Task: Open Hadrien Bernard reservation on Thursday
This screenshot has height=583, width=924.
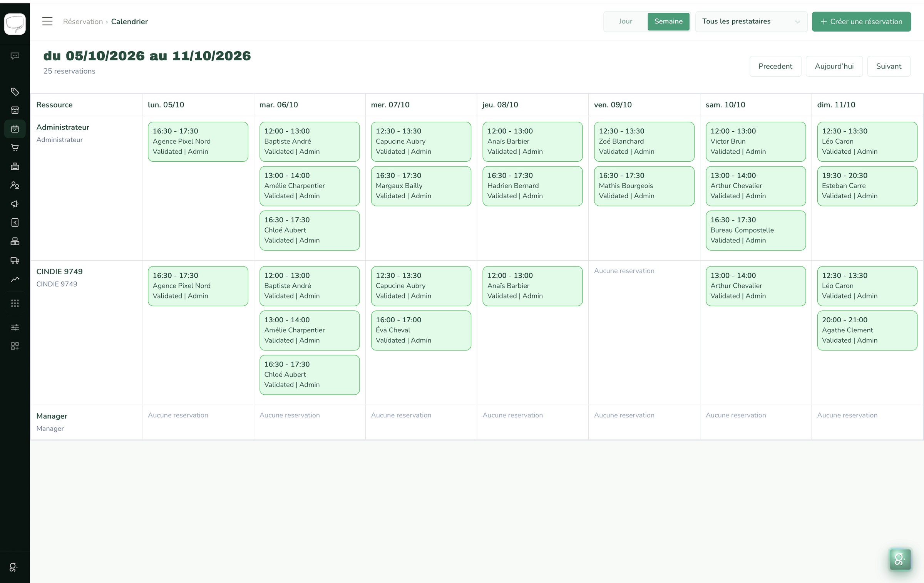Action: click(532, 186)
